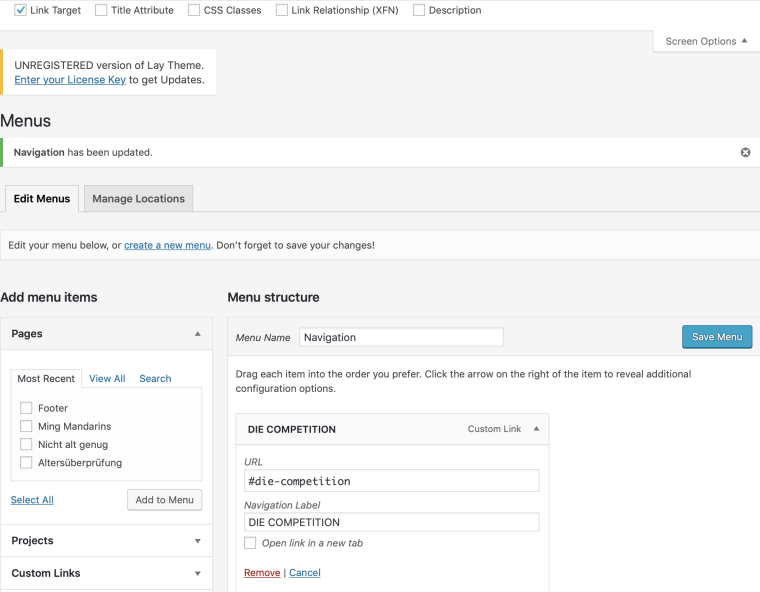Viewport: 760px width, 592px height.
Task: Toggle 'Open link in a new tab'
Action: pos(250,543)
